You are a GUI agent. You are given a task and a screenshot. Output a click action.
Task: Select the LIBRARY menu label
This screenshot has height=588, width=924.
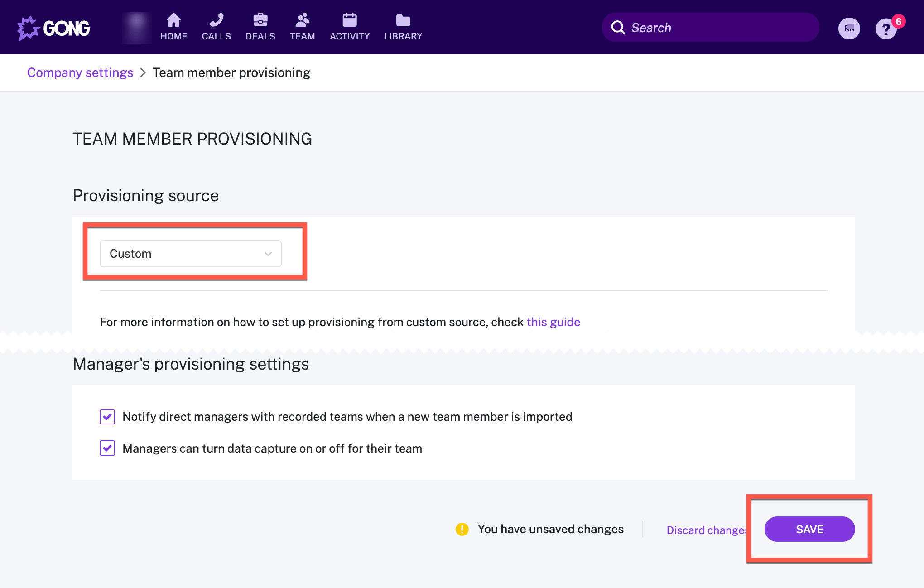tap(403, 36)
